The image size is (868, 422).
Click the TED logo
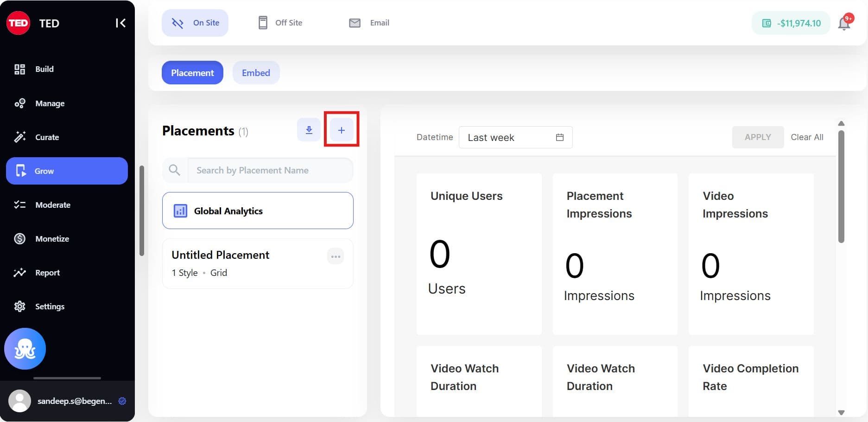19,23
